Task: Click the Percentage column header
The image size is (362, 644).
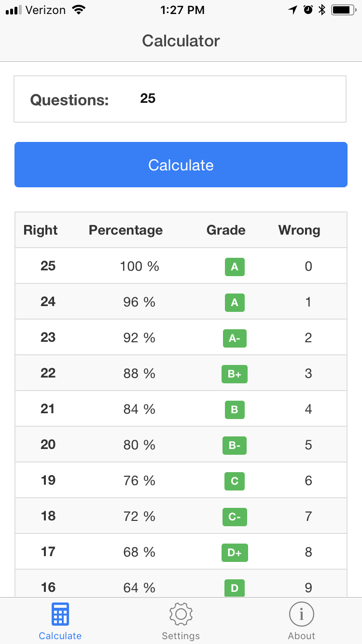Action: pos(125,230)
